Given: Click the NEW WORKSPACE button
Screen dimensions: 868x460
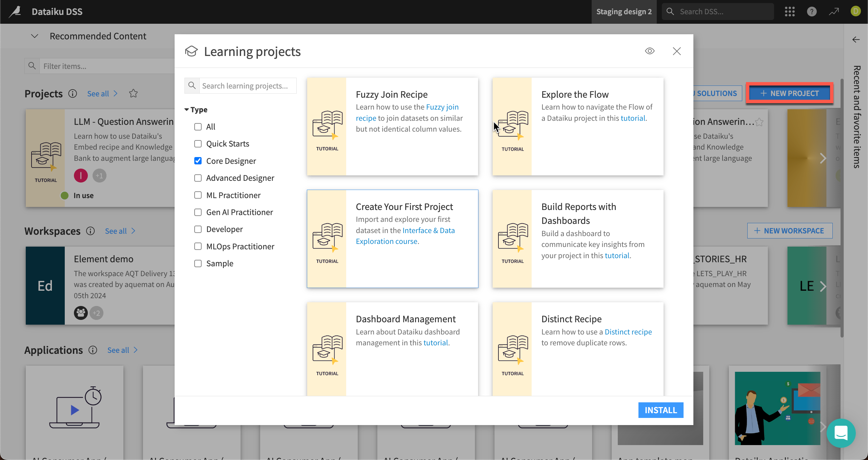Looking at the screenshot, I should tap(790, 231).
